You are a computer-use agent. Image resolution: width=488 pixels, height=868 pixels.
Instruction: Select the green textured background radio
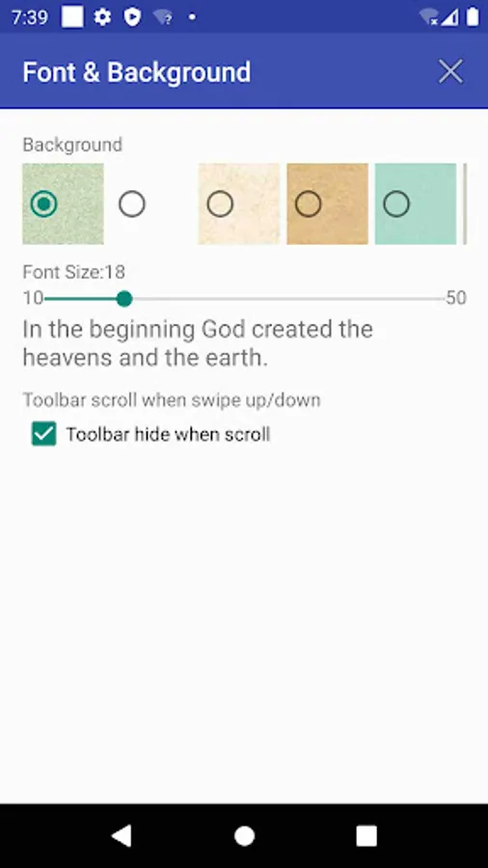43,204
